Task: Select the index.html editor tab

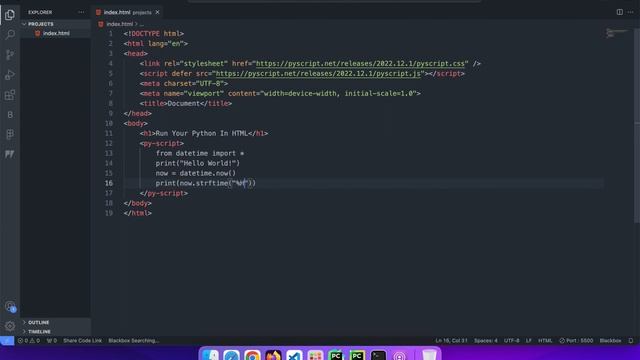Action: [127, 12]
